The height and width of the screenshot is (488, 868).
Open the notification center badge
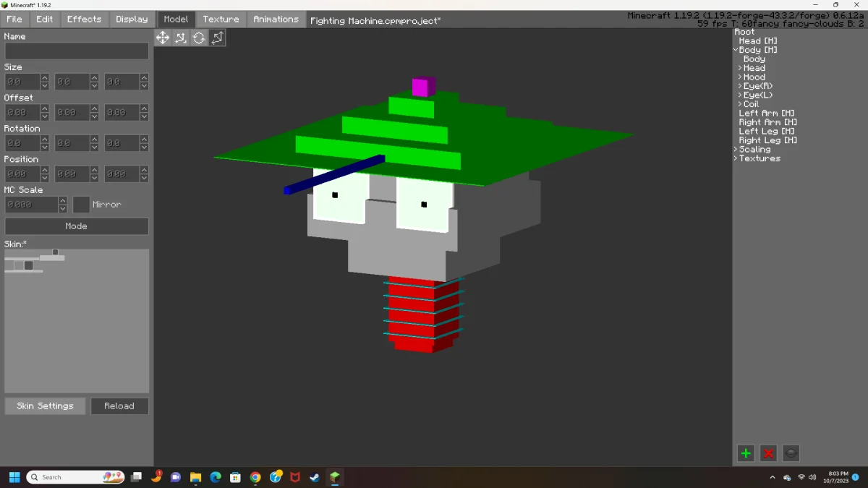856,477
